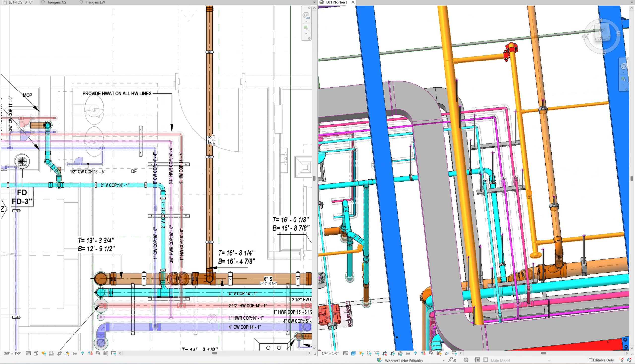635x364 pixels.
Task: Open the Workset1 (Not Editable) dropdown
Action: coord(443,360)
